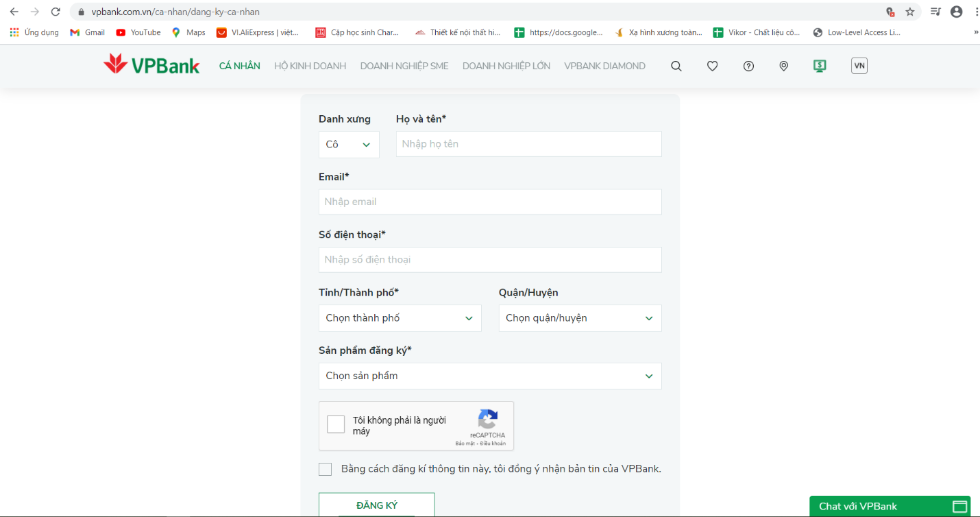Check the VPBank newsletter consent box

(325, 469)
